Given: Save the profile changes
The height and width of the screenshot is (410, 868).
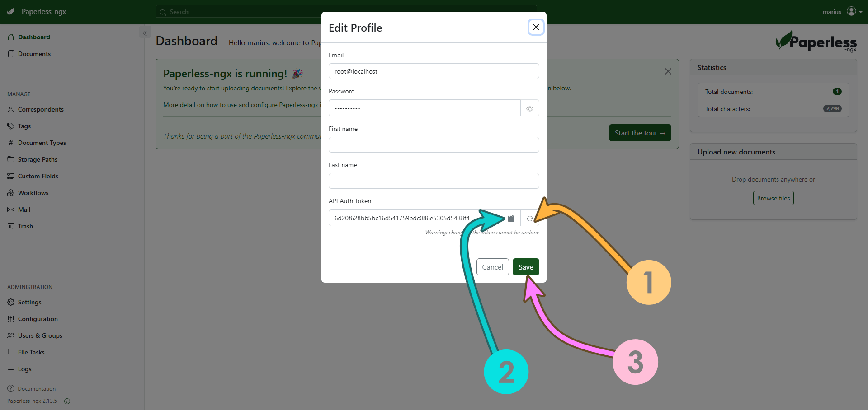Looking at the screenshot, I should (526, 267).
